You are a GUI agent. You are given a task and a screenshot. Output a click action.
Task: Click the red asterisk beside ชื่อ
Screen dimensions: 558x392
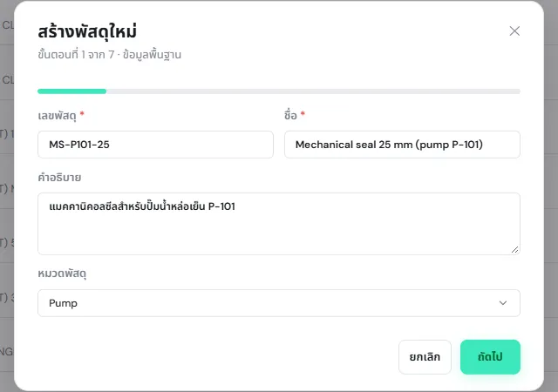pyautogui.click(x=303, y=114)
